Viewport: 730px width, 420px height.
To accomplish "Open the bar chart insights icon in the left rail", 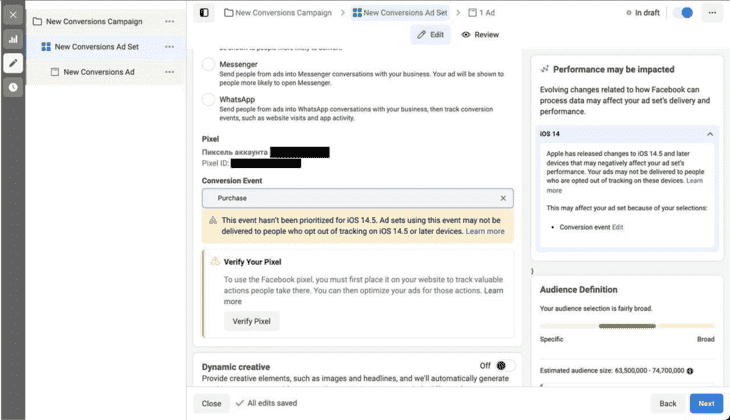I will 13,39.
